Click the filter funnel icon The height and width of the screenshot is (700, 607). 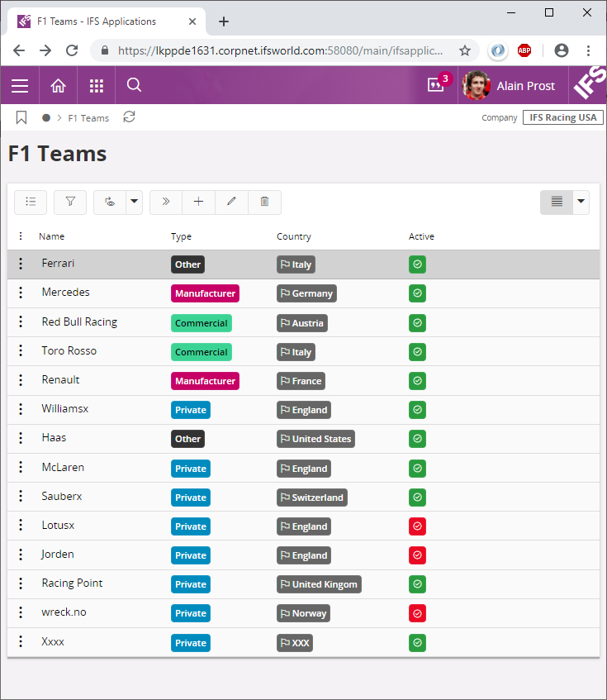[70, 202]
